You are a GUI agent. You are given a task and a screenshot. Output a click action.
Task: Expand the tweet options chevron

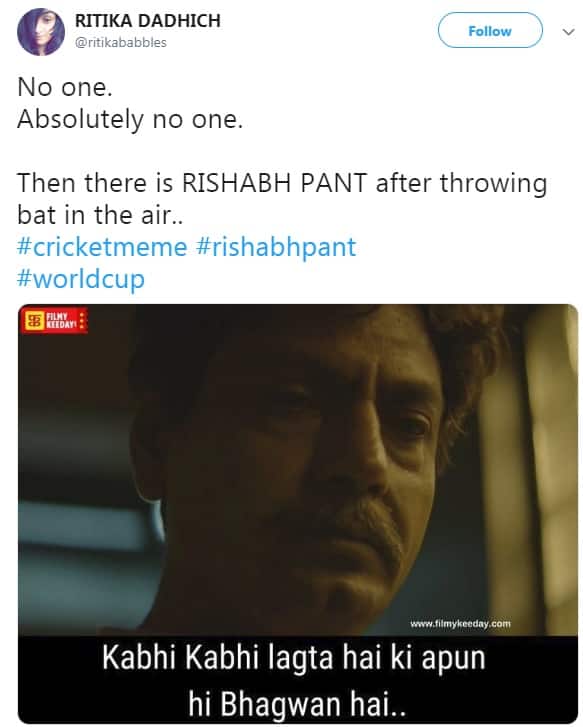[568, 32]
